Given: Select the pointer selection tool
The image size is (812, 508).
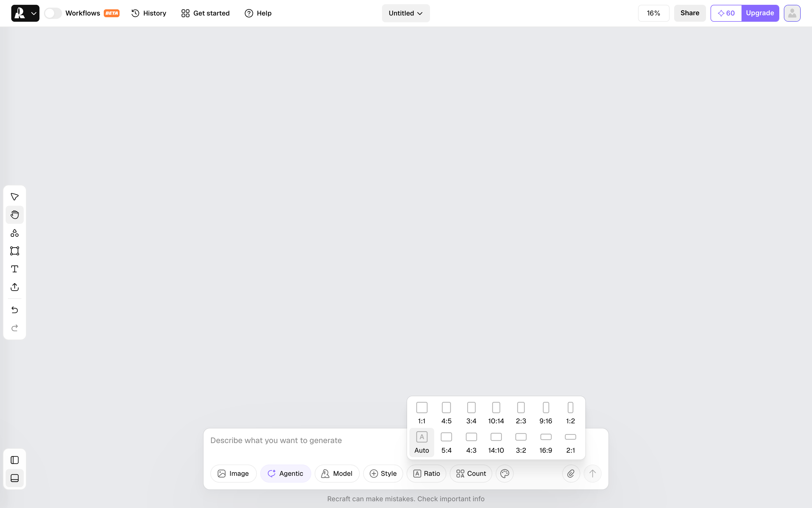Looking at the screenshot, I should pyautogui.click(x=14, y=196).
